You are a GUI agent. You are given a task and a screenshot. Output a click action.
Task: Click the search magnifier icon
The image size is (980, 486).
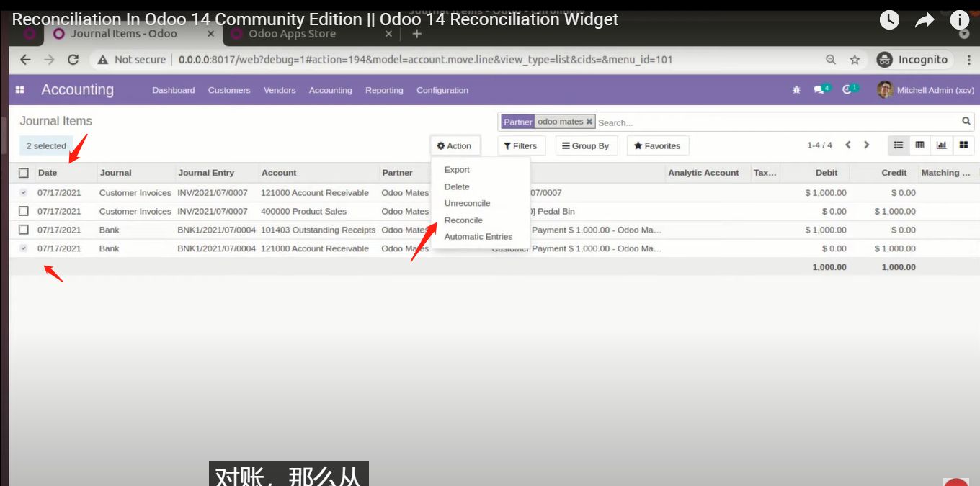(966, 122)
